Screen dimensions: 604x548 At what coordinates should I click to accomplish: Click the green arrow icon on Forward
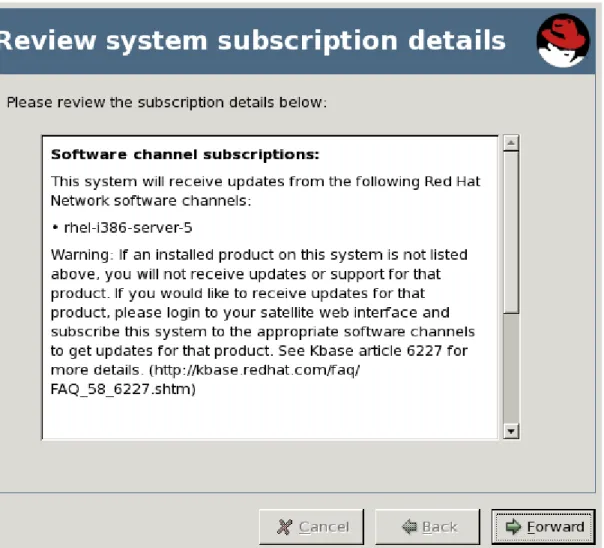[513, 526]
